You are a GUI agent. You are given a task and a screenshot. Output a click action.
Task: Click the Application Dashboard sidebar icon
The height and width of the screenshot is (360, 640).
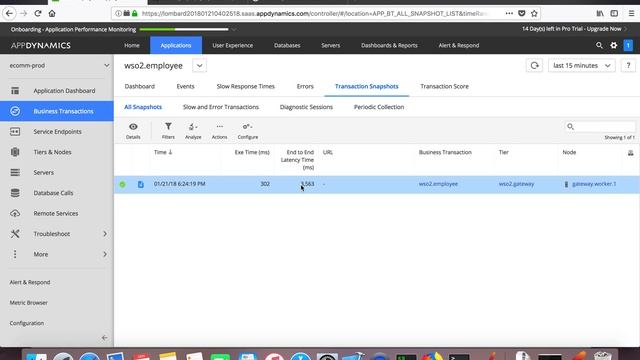pyautogui.click(x=15, y=91)
